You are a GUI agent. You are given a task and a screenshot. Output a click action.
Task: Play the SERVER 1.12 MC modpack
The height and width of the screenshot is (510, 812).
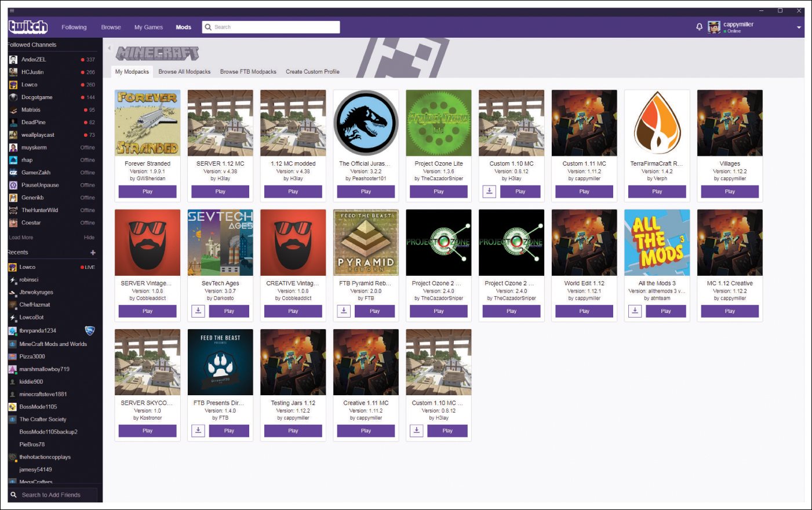(220, 191)
